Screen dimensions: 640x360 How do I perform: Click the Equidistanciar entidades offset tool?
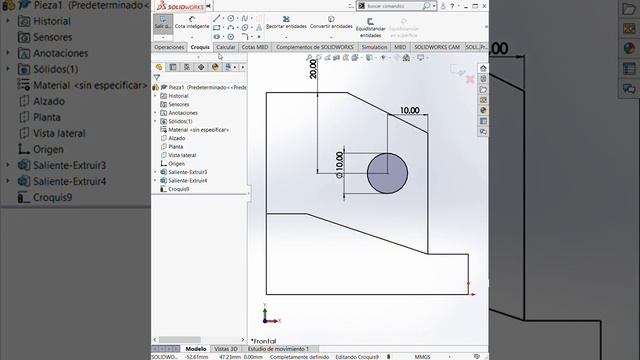(370, 27)
